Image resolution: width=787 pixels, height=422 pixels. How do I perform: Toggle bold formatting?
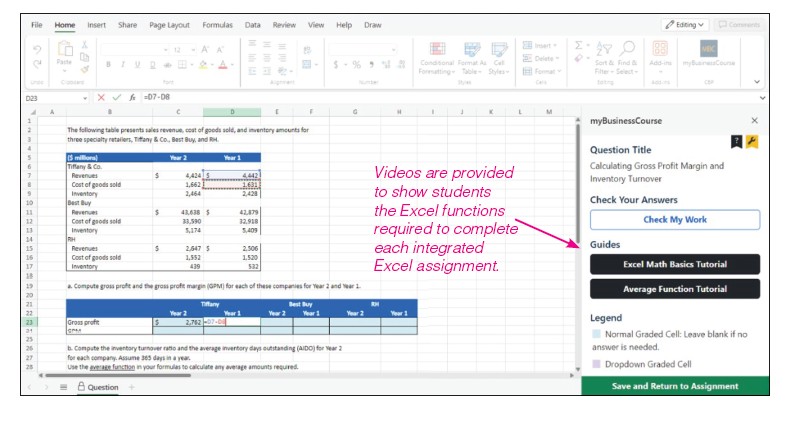click(x=107, y=65)
